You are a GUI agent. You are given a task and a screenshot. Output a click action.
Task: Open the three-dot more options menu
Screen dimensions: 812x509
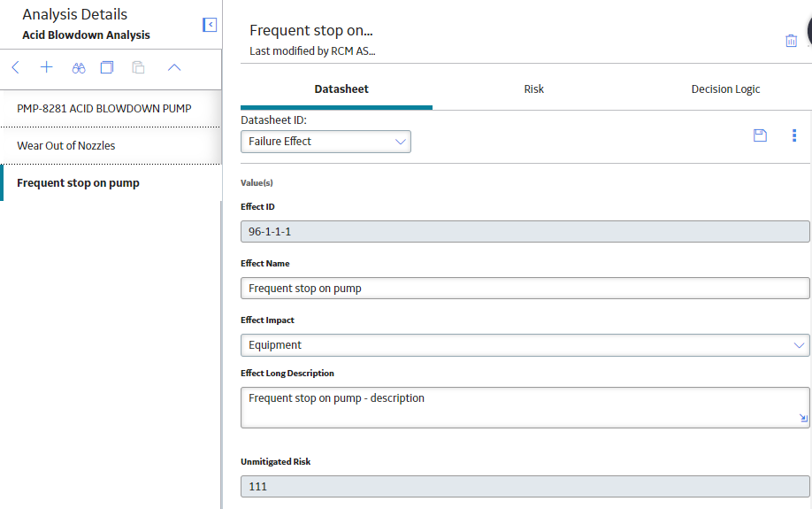pos(794,135)
